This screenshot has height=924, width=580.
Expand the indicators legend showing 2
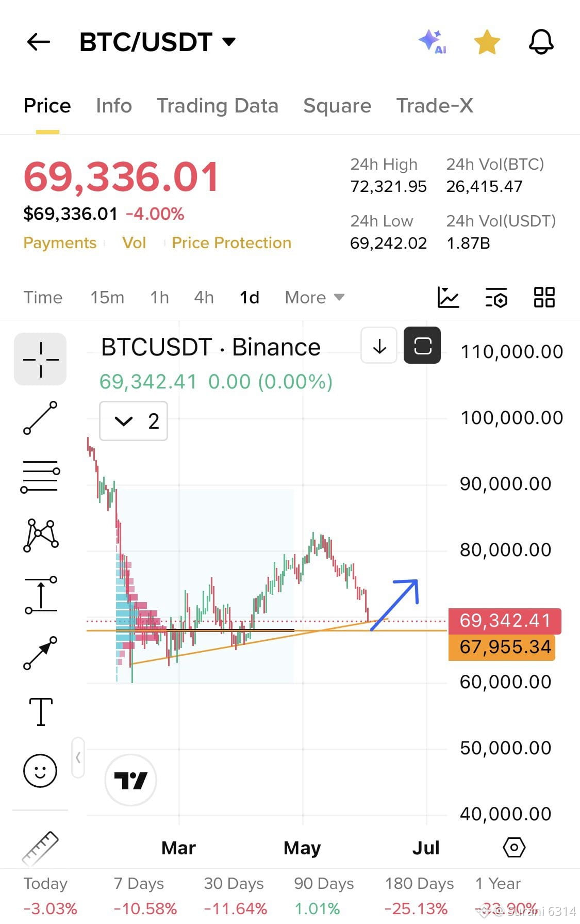click(134, 421)
